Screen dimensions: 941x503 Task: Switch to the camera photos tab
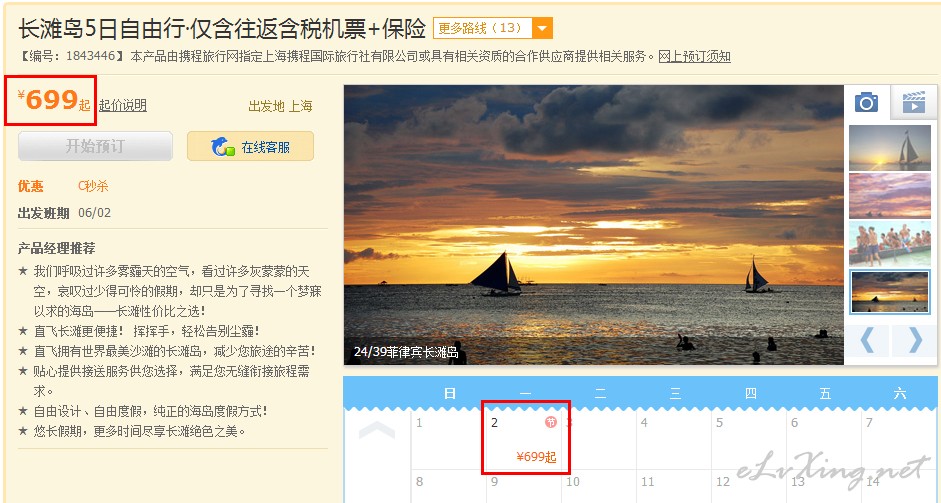click(867, 103)
